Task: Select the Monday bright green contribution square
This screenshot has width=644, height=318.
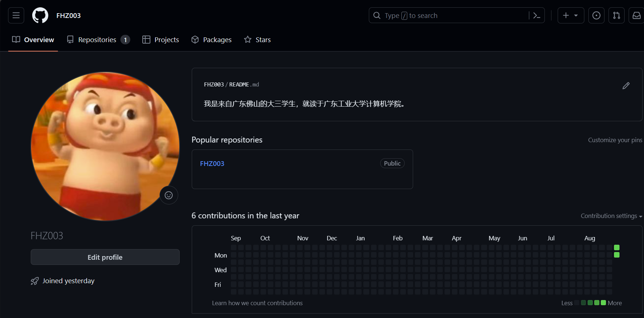Action: tap(617, 255)
